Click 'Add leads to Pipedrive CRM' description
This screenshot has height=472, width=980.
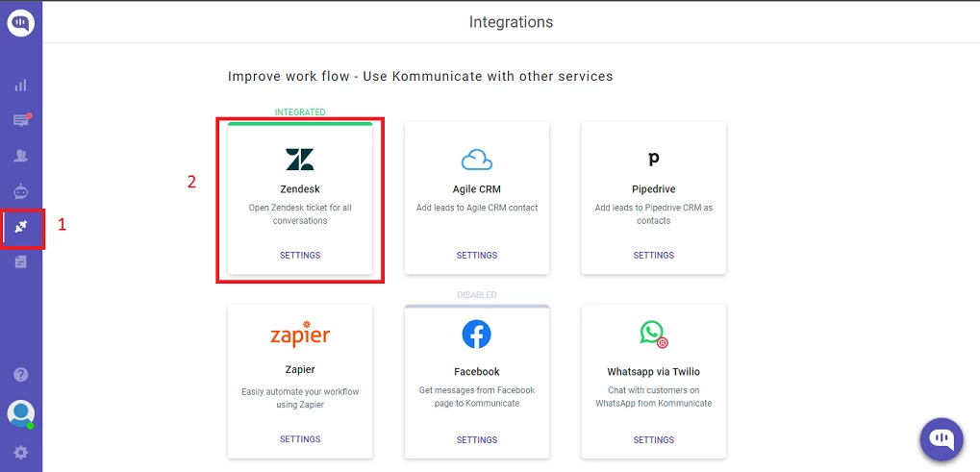(x=654, y=213)
